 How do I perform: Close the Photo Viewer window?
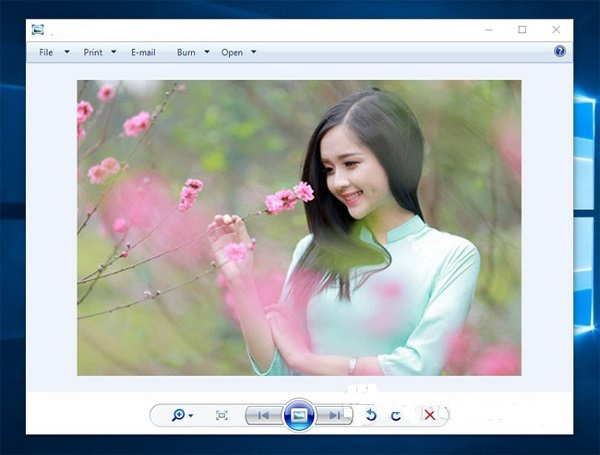[556, 29]
